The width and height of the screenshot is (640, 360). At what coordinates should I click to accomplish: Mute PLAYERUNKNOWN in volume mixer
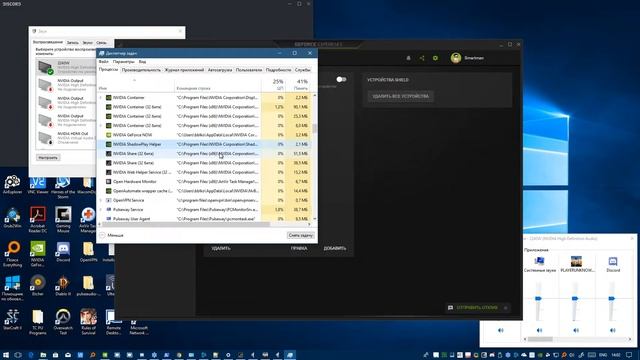[x=576, y=330]
